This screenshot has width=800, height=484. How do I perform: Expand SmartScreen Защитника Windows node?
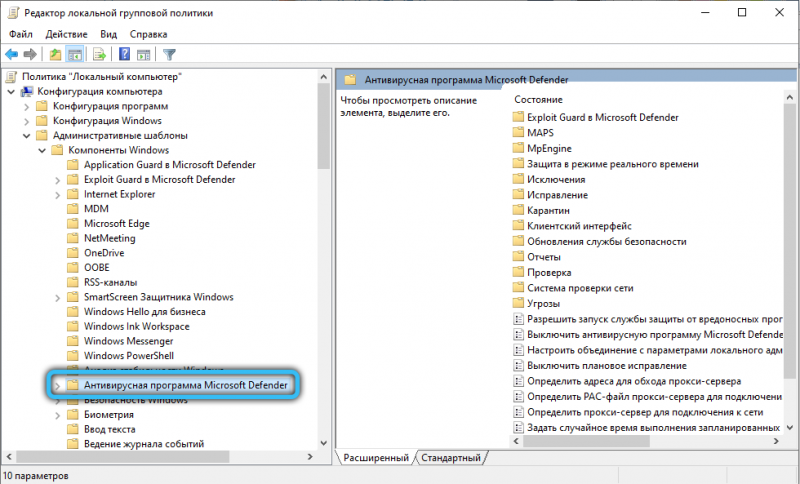pyautogui.click(x=58, y=298)
